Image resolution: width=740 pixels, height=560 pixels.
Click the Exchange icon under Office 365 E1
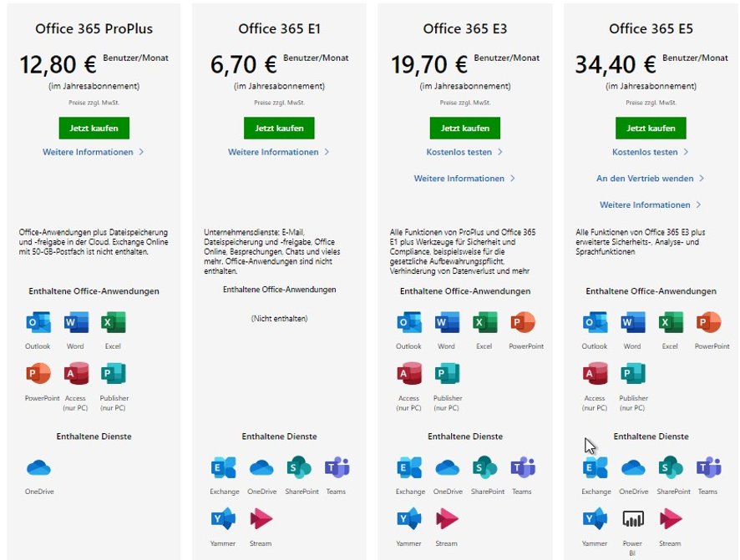(x=224, y=467)
